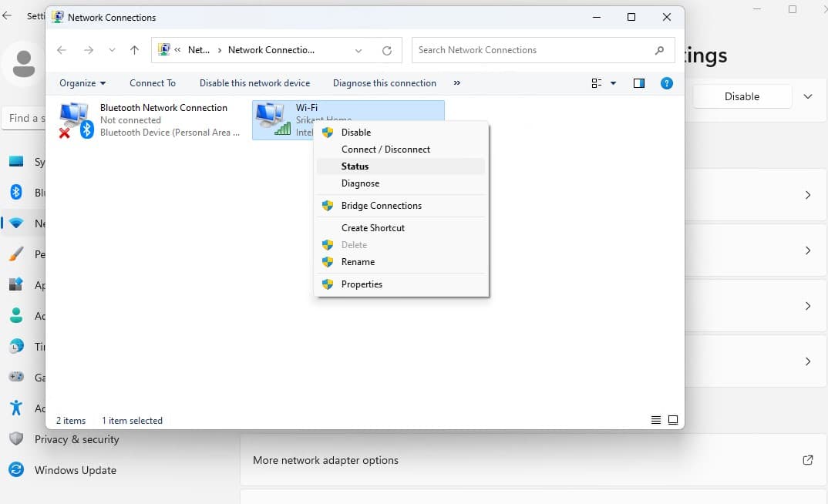Open the change view options dropdown arrow
828x504 pixels.
(x=614, y=83)
